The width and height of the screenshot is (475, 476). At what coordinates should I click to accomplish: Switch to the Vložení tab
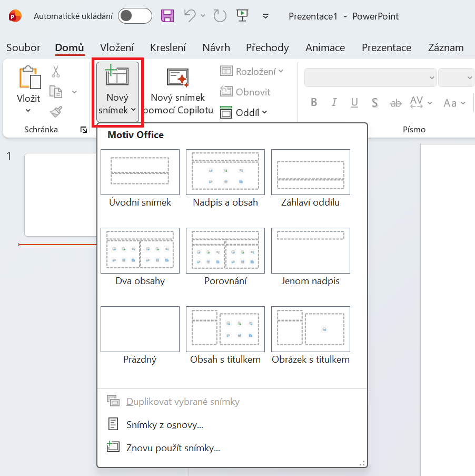[x=117, y=47]
